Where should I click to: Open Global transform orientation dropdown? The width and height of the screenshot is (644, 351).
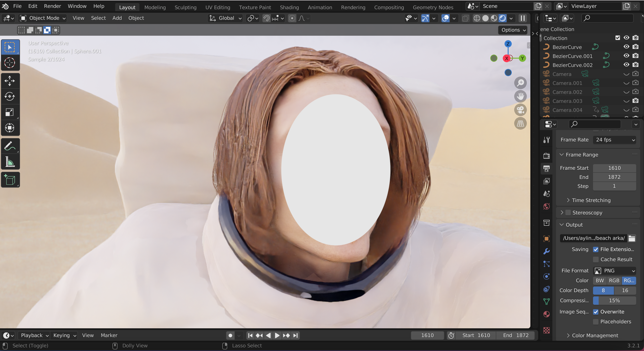pos(225,18)
